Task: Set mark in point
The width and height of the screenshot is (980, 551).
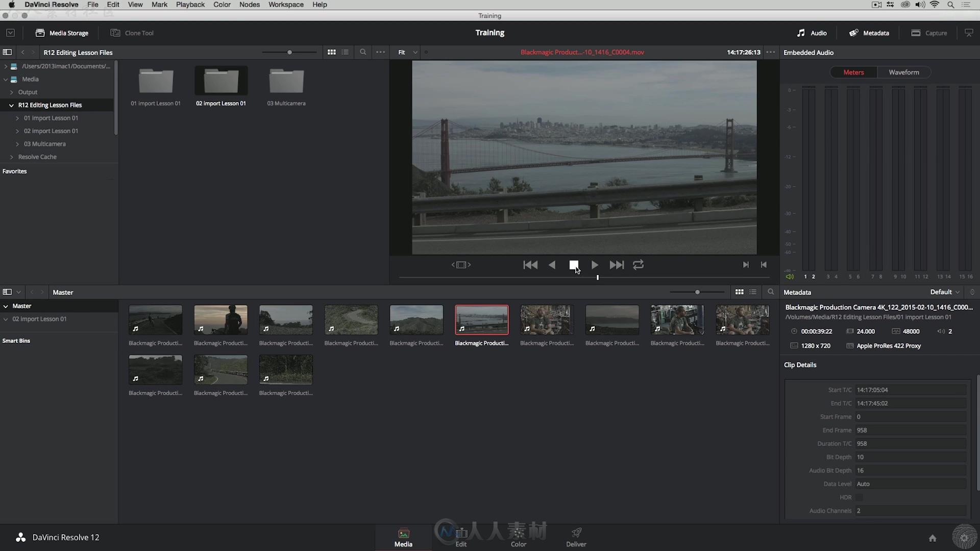Action: pos(746,265)
